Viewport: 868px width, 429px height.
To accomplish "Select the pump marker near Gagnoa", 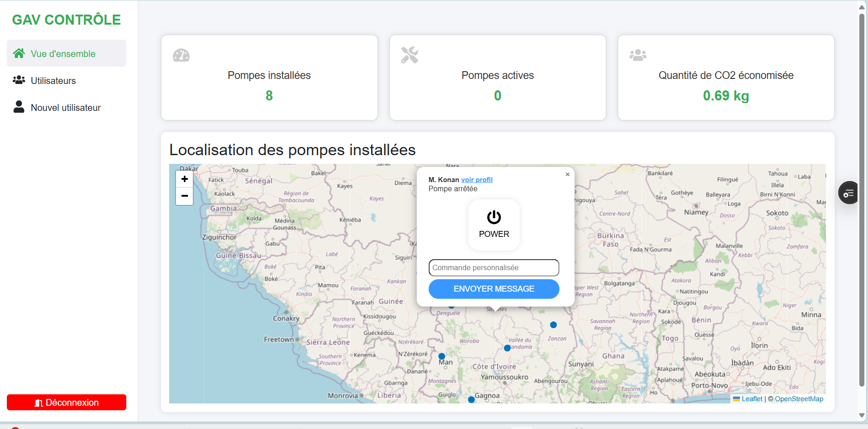I will point(471,400).
